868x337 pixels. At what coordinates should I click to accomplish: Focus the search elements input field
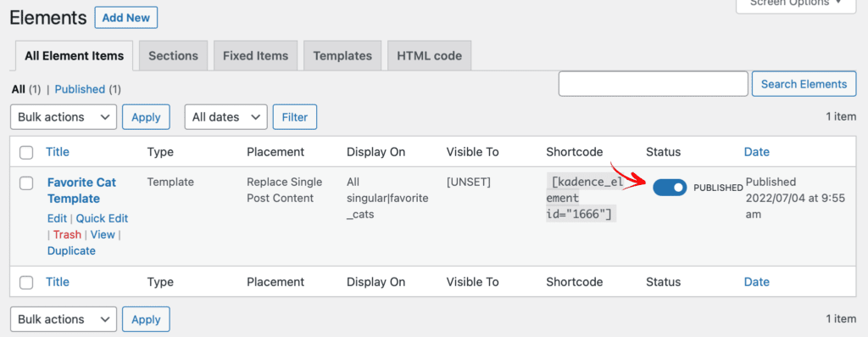tap(654, 84)
